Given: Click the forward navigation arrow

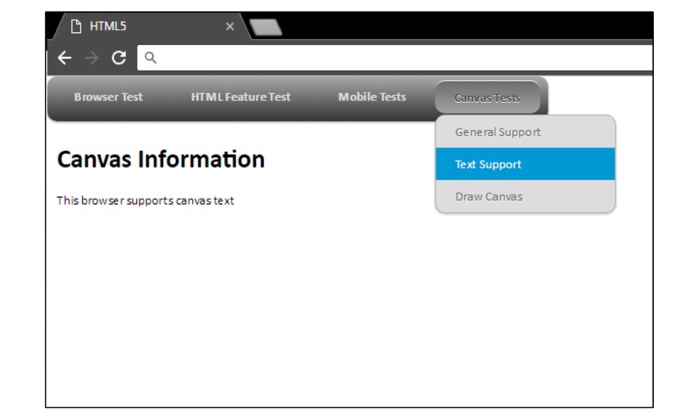Looking at the screenshot, I should [92, 58].
